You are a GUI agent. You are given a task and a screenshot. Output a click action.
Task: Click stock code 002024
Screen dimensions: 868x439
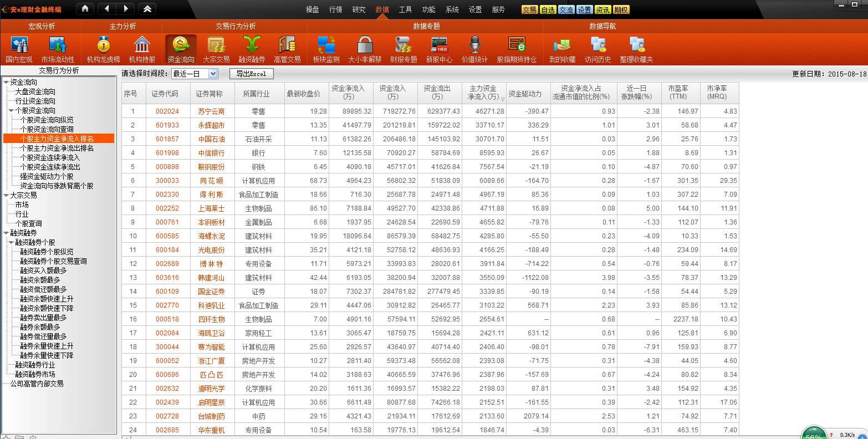pos(167,111)
